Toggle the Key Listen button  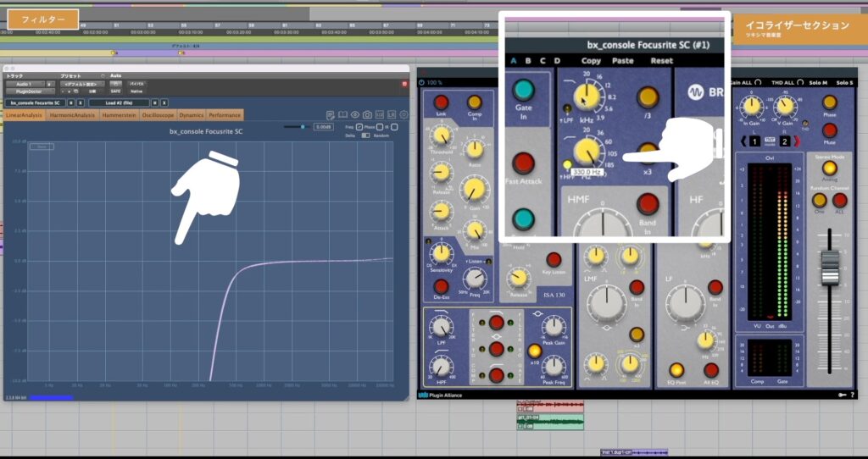(554, 259)
